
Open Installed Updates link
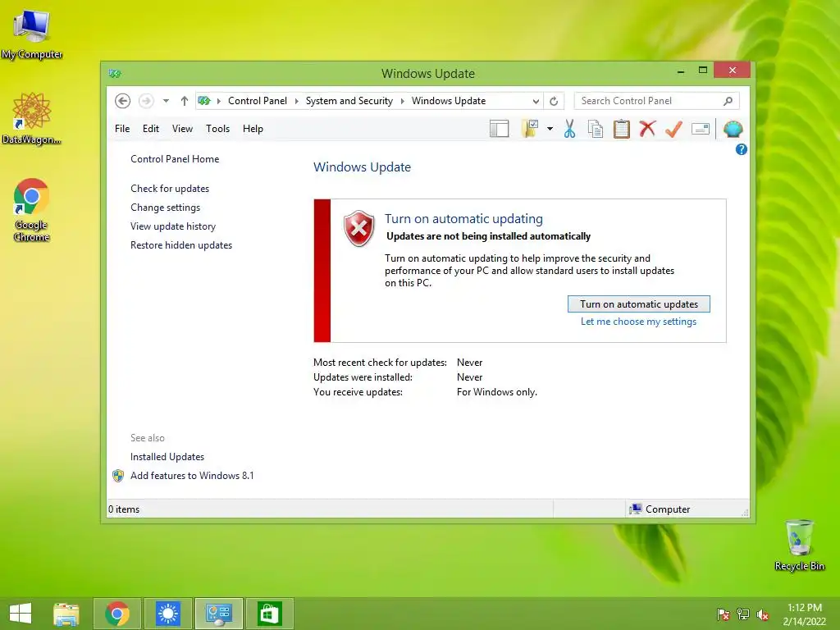pos(167,456)
